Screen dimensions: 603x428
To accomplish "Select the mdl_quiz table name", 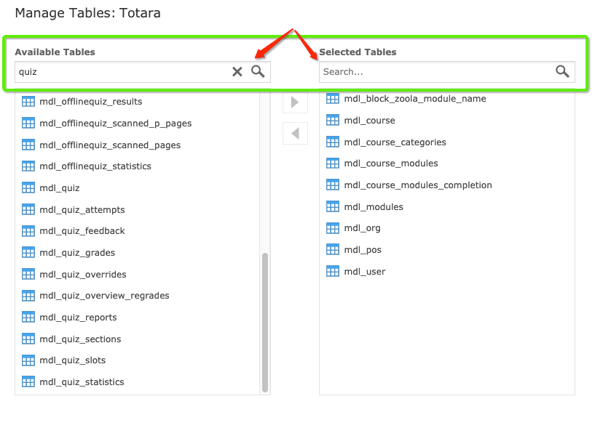I will coord(60,188).
